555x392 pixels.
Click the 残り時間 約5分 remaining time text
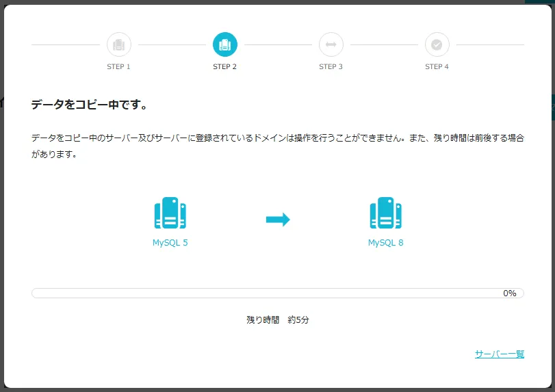pyautogui.click(x=277, y=319)
